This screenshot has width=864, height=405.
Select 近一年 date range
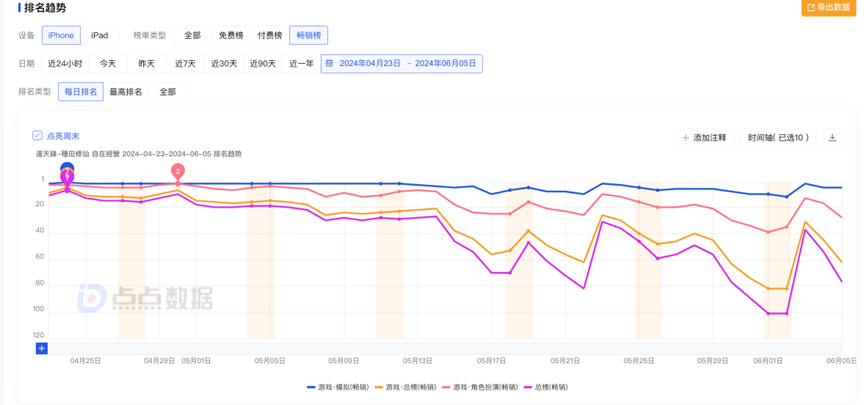(x=301, y=64)
